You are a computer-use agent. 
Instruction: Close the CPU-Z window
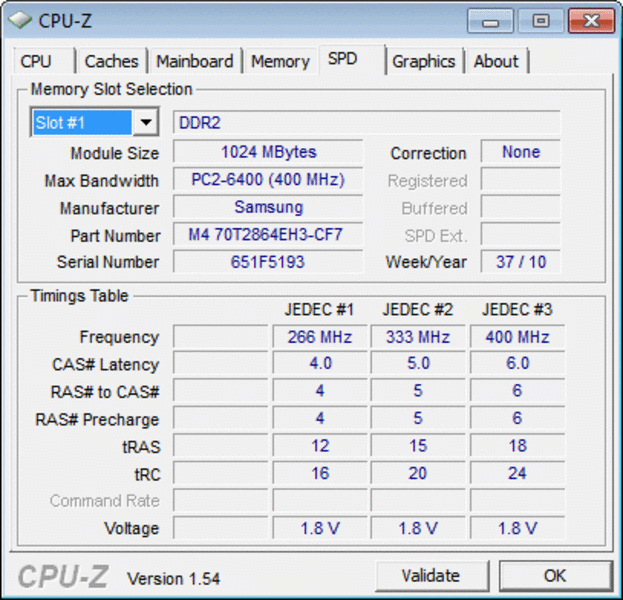pyautogui.click(x=591, y=22)
